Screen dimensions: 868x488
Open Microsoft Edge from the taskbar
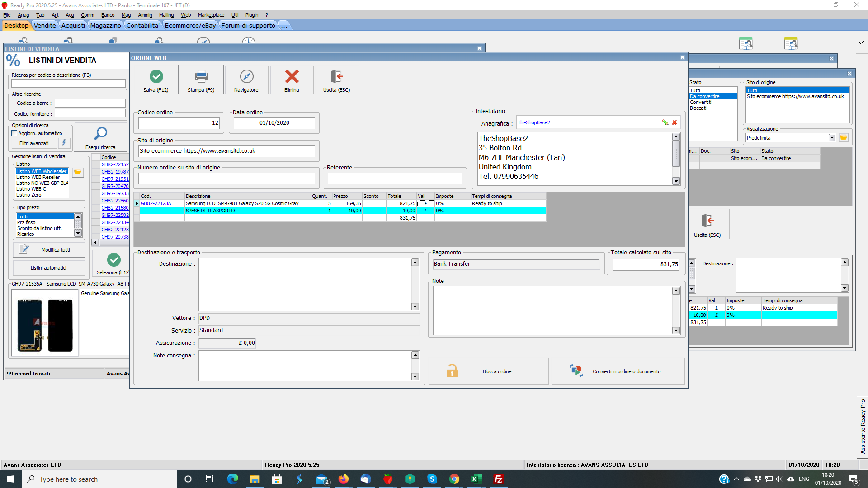tap(233, 479)
